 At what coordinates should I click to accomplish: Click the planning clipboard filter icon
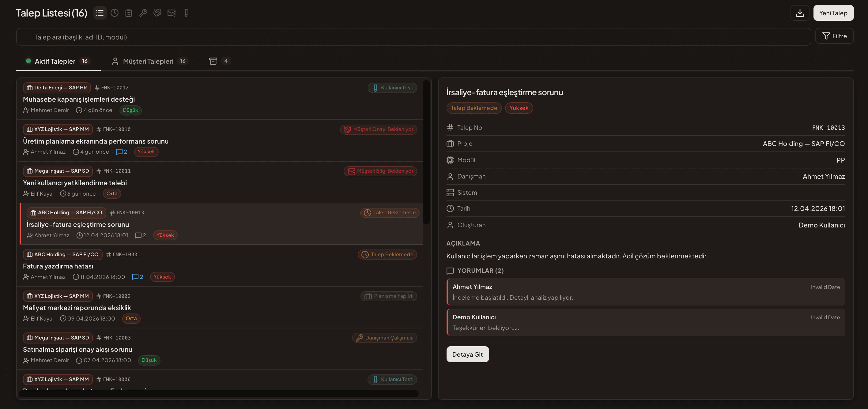coord(129,13)
